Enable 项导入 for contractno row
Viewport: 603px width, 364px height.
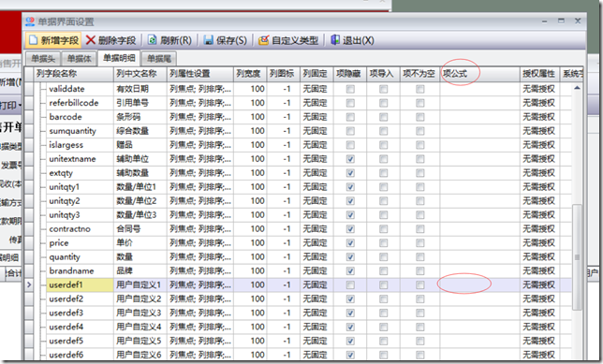383,229
